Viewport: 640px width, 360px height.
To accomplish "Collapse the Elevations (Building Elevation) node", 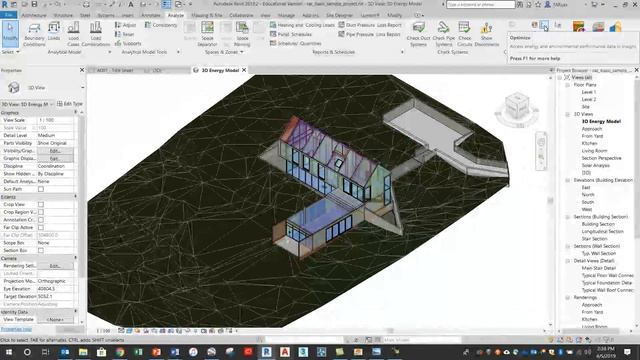I will (567, 180).
